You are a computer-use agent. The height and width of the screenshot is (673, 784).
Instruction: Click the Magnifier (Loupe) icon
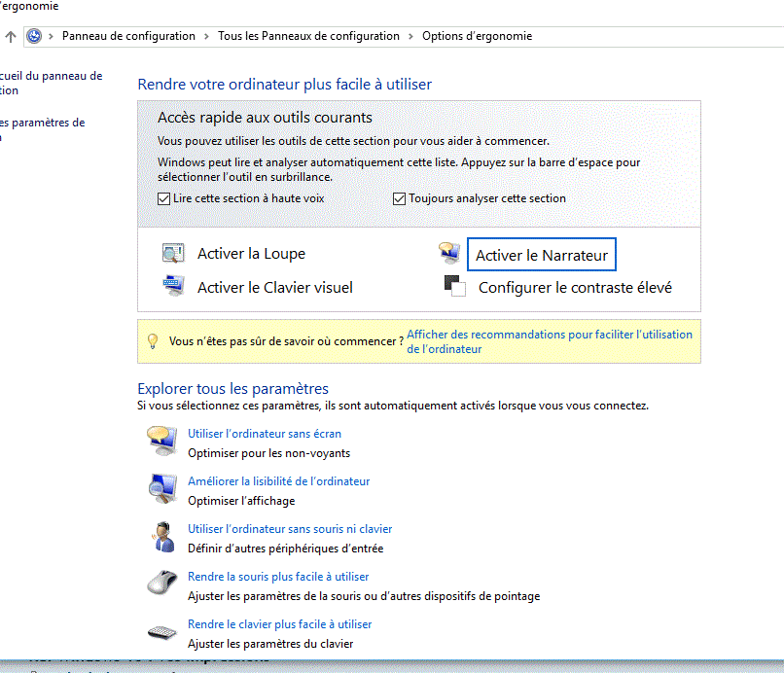click(173, 253)
